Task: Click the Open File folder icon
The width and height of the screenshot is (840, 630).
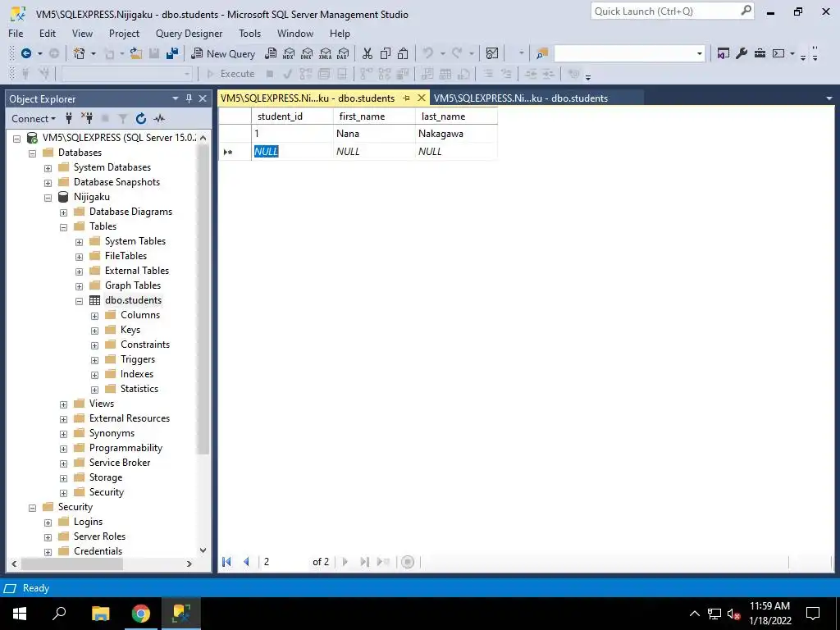Action: 135,53
